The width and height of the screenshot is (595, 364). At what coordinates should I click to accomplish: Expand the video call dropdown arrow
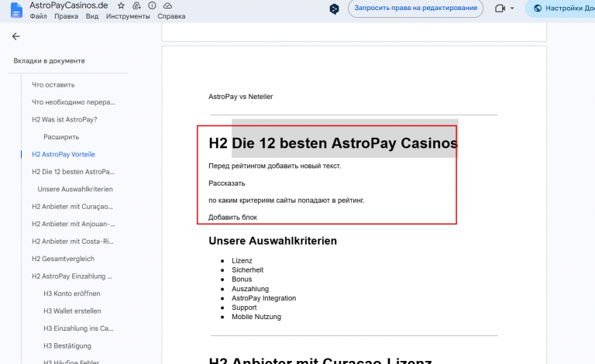click(x=512, y=9)
